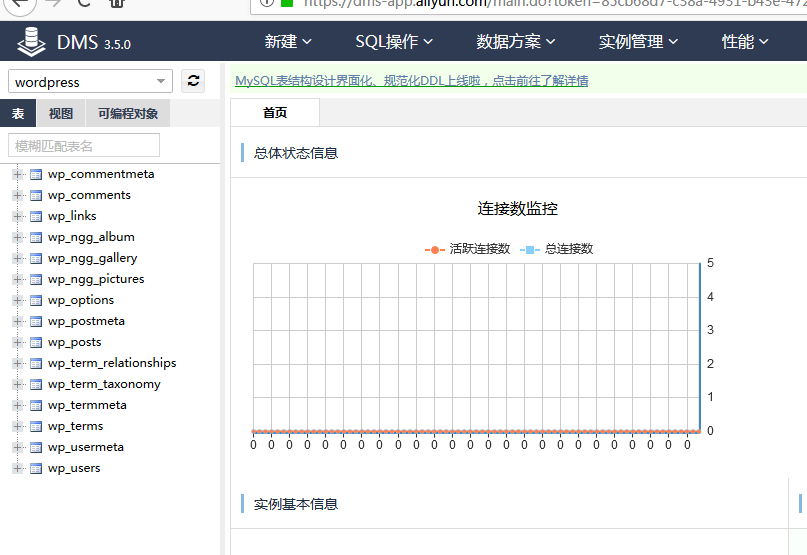Viewport: 807px width, 555px height.
Task: Expand the wp_users tree node
Action: [x=17, y=469]
